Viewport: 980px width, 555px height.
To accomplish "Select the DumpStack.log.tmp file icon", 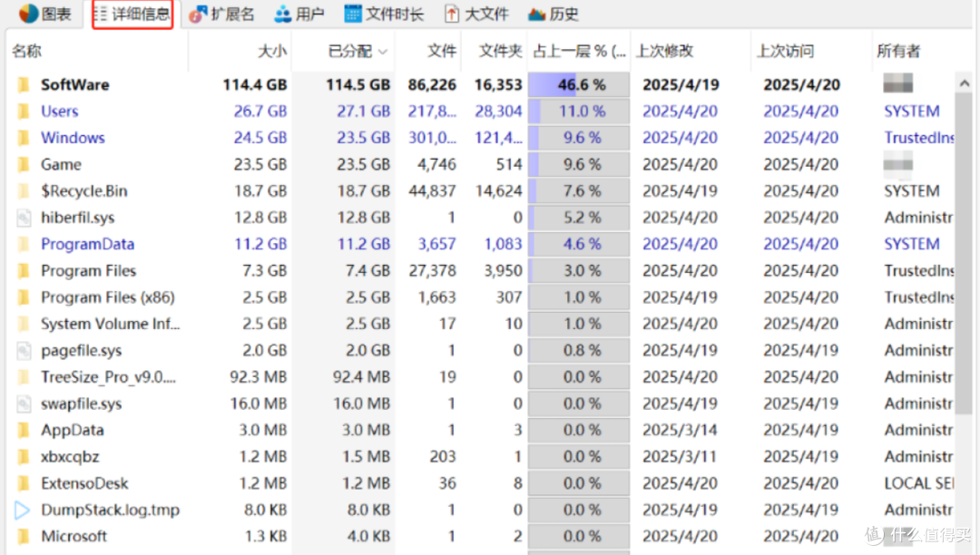I will pyautogui.click(x=23, y=510).
